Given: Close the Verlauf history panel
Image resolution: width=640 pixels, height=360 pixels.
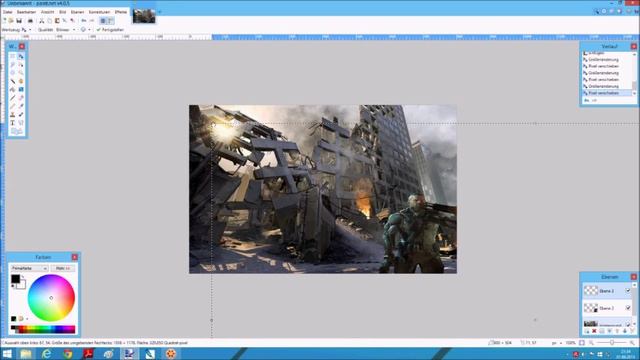Looking at the screenshot, I should 633,47.
